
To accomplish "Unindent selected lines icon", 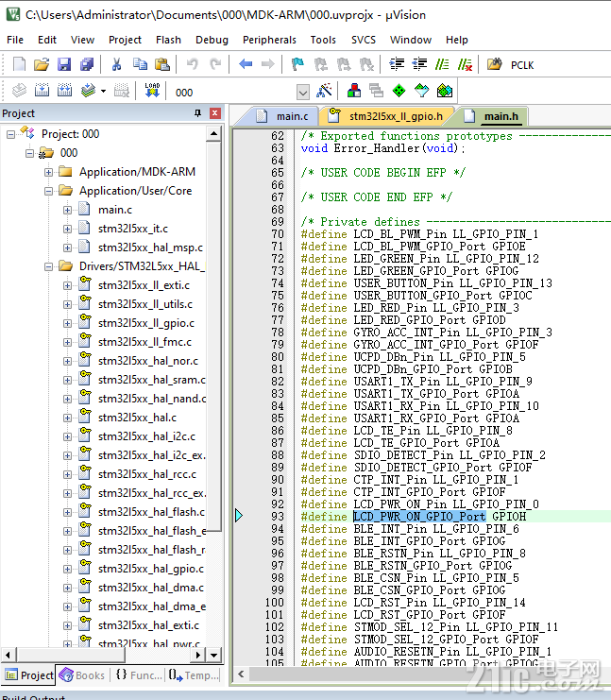I will click(419, 65).
